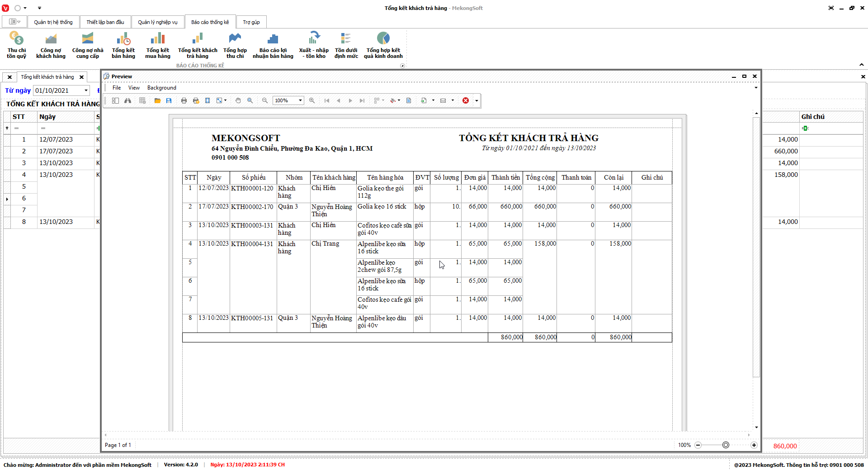The width and height of the screenshot is (868, 470).
Task: Open the Background menu in Preview
Action: pyautogui.click(x=161, y=88)
